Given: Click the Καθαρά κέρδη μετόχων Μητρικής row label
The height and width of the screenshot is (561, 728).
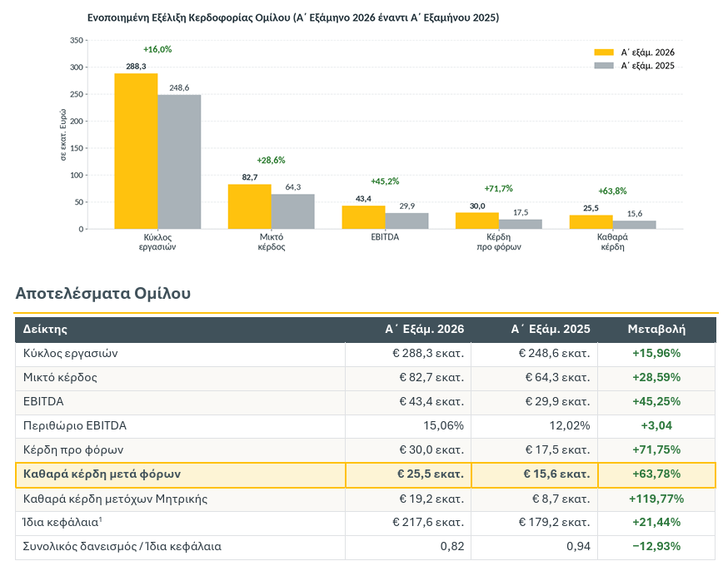Looking at the screenshot, I should (115, 499).
